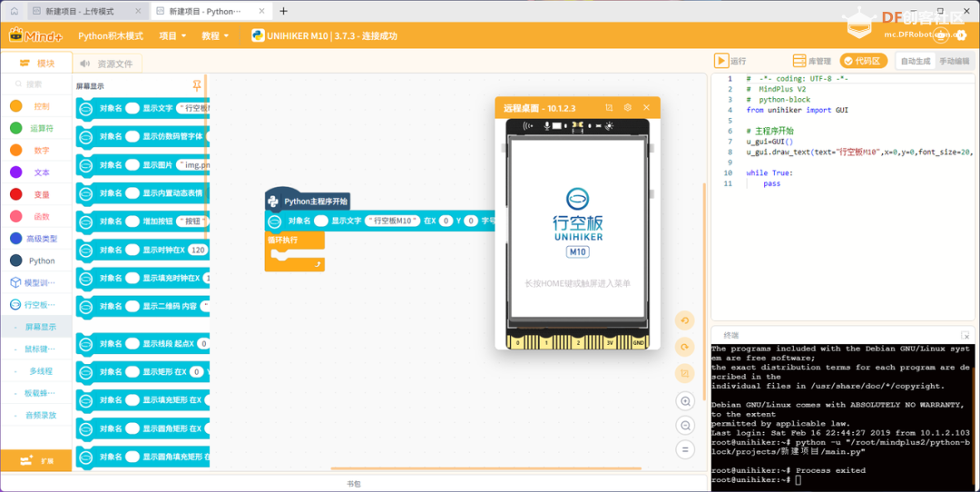The image size is (980, 492).
Task: Close the 上传模式 tab
Action: pyautogui.click(x=138, y=11)
